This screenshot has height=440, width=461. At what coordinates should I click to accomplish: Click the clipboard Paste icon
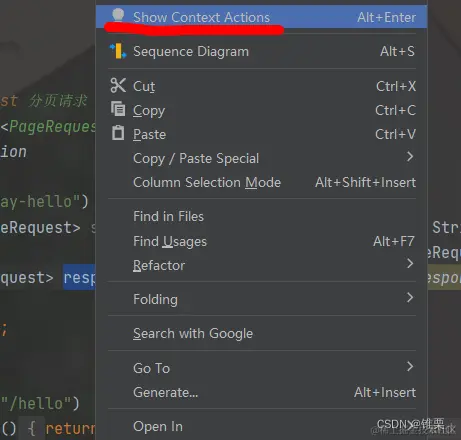[x=118, y=133]
